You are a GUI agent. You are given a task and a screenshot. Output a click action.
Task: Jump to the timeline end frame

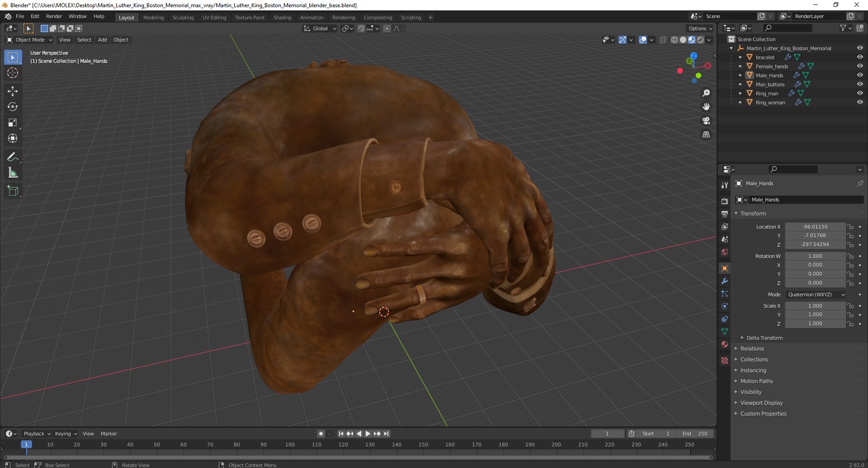[386, 434]
